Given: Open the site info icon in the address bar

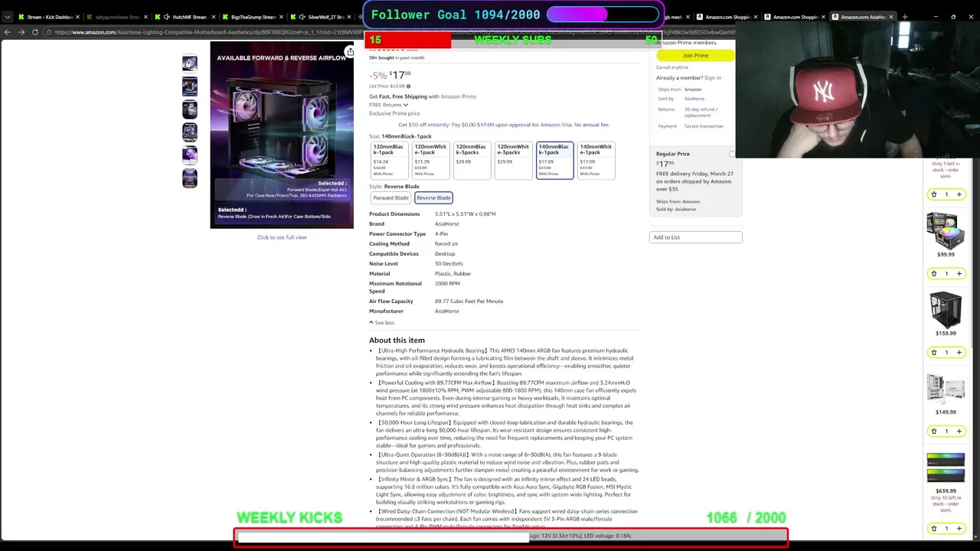Looking at the screenshot, I should coord(48,32).
